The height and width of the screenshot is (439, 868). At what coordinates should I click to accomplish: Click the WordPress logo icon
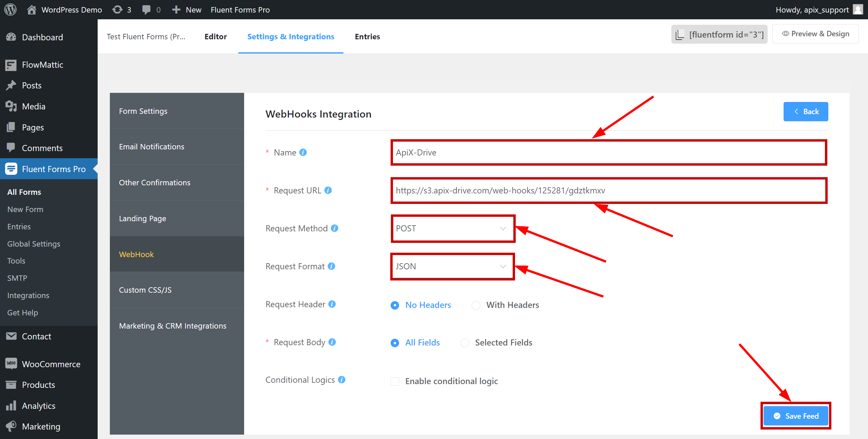(x=11, y=9)
